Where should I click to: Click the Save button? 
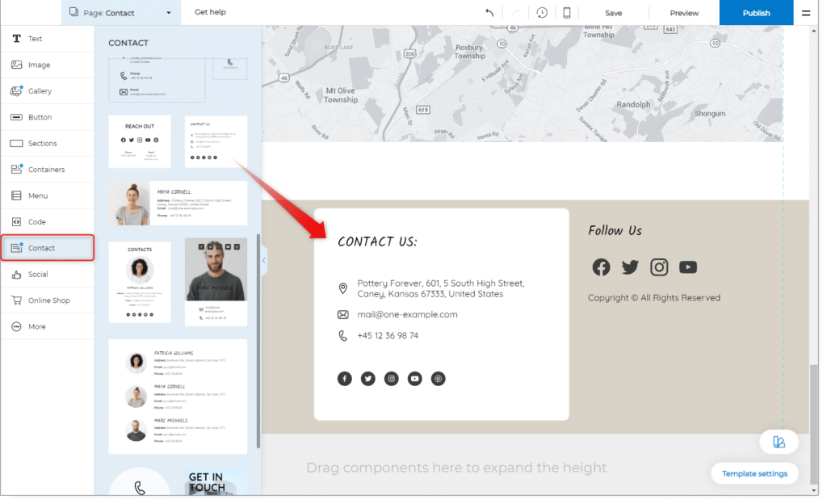[x=614, y=13]
